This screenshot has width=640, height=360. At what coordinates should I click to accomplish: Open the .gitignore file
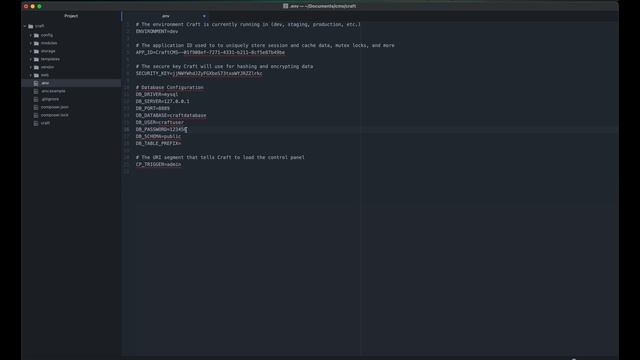click(50, 99)
